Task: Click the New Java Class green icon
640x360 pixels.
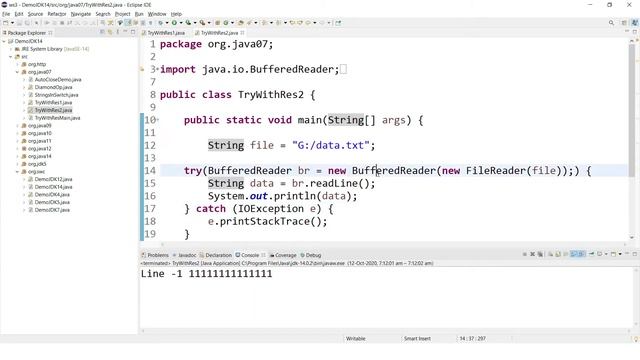Action: [225, 23]
